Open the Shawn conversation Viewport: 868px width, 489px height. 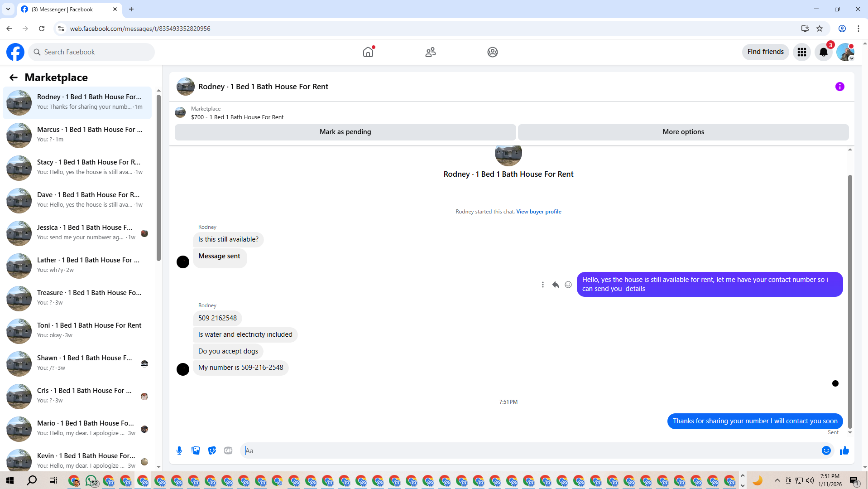pos(77,364)
